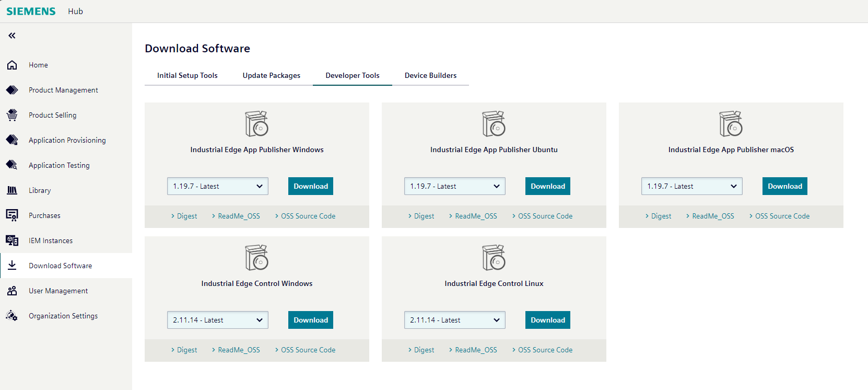The height and width of the screenshot is (390, 868).
Task: Open Digest link for Edge Control Linux
Action: [421, 350]
